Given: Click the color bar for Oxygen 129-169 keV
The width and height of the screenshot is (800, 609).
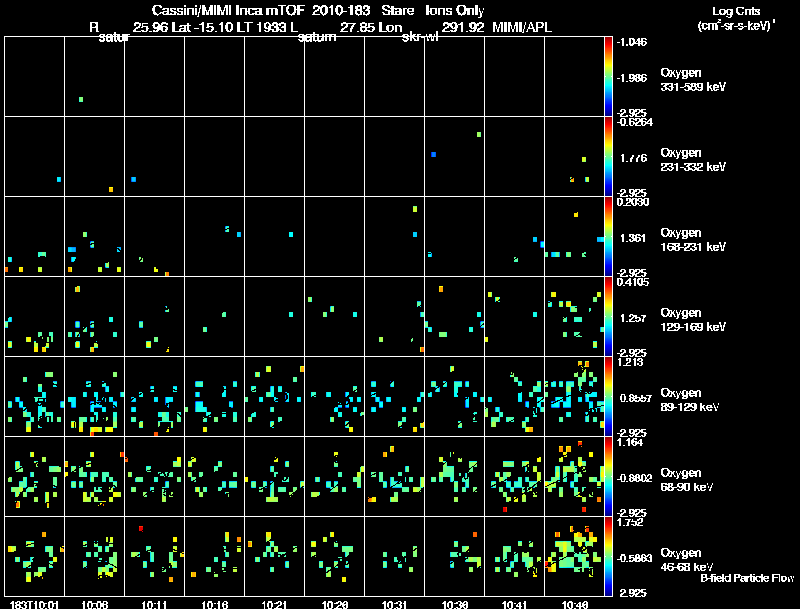Looking at the screenshot, I should (611, 316).
